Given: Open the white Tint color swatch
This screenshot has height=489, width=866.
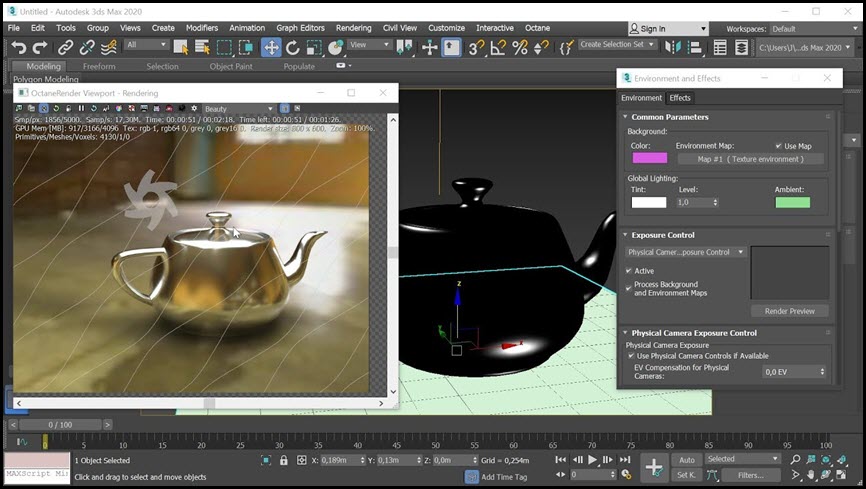Looking at the screenshot, I should coord(649,202).
